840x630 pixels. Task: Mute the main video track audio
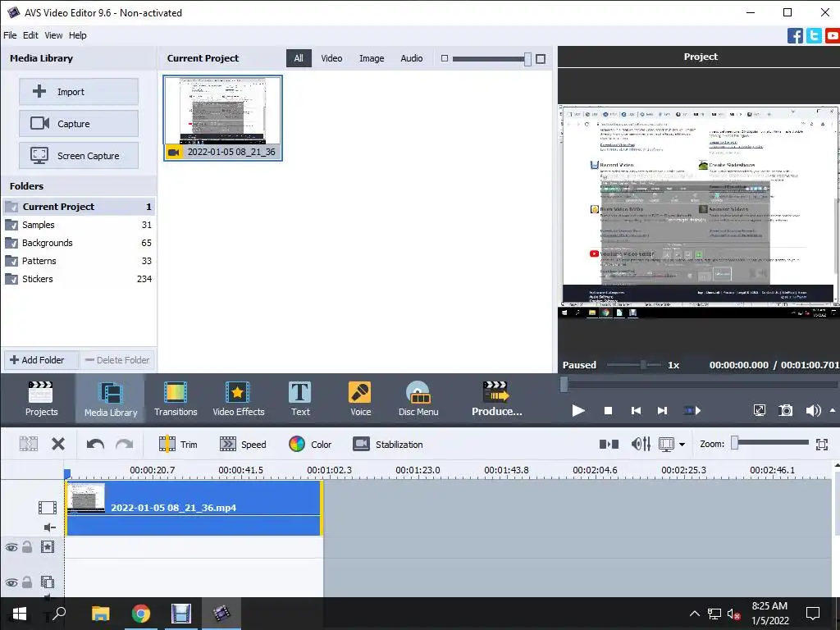pyautogui.click(x=49, y=527)
